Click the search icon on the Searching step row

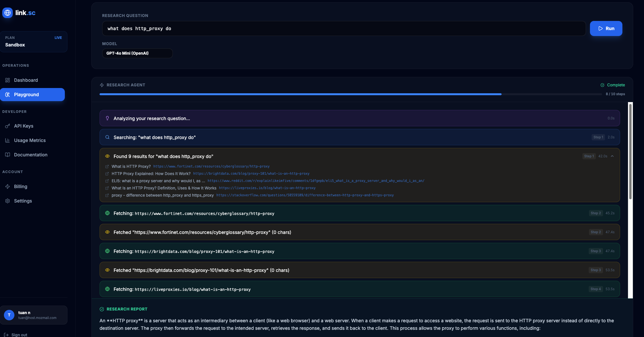tap(107, 137)
